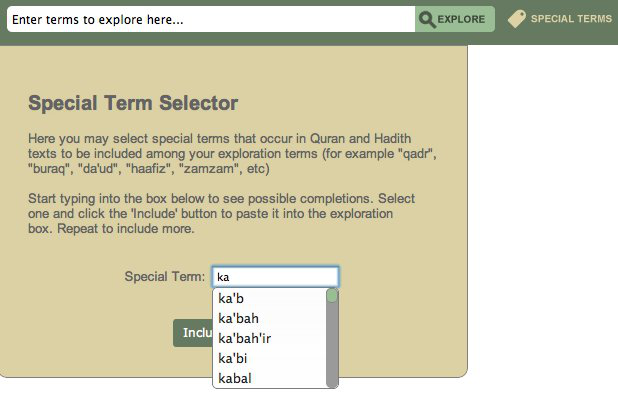Click the Special Term Selector heading
This screenshot has height=393, width=618.
pyautogui.click(x=133, y=103)
